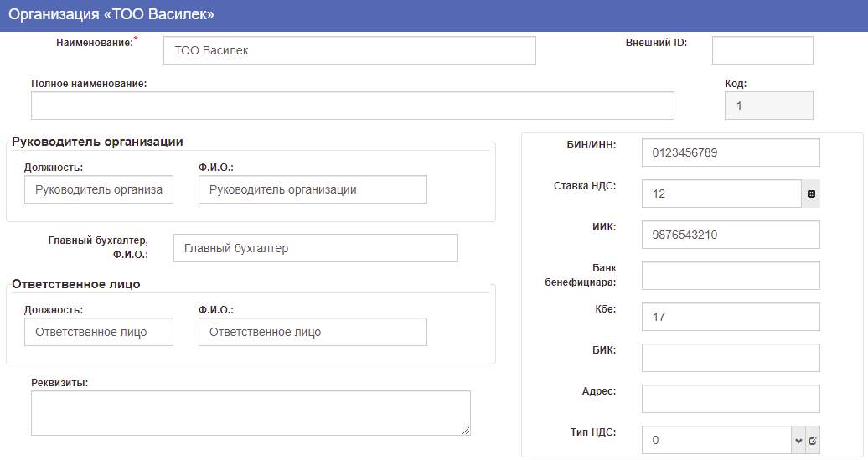Click the Ф.И.О. field under Руководитель организации
Image resolution: width=868 pixels, height=460 pixels.
[x=313, y=189]
